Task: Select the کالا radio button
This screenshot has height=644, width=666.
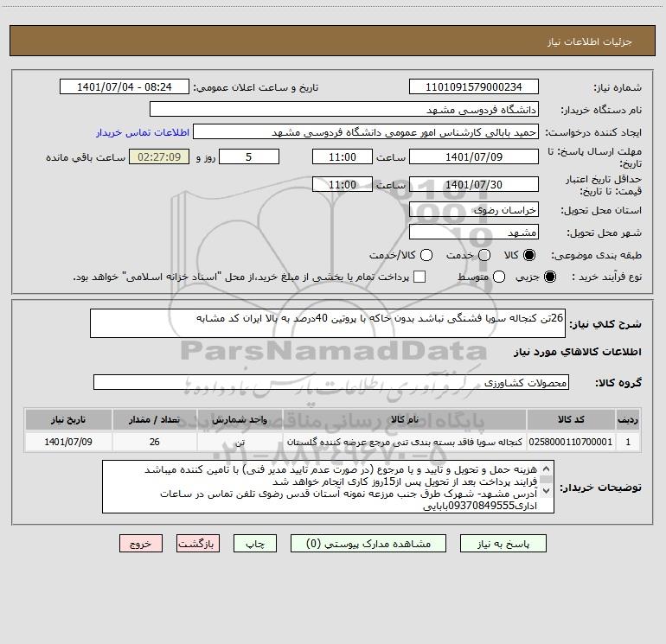Action: (529, 255)
